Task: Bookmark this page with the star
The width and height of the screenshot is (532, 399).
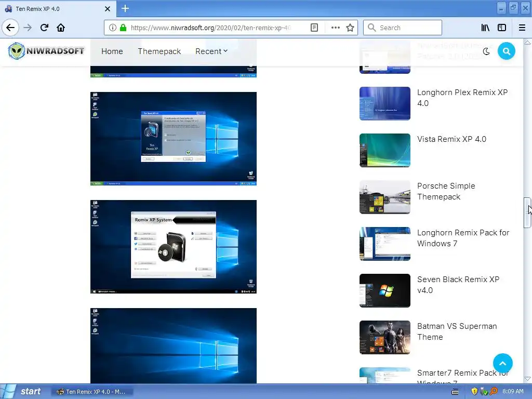Action: coord(350,28)
